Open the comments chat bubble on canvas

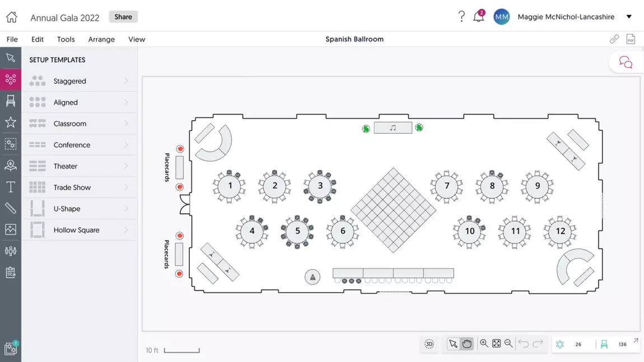pos(626,62)
